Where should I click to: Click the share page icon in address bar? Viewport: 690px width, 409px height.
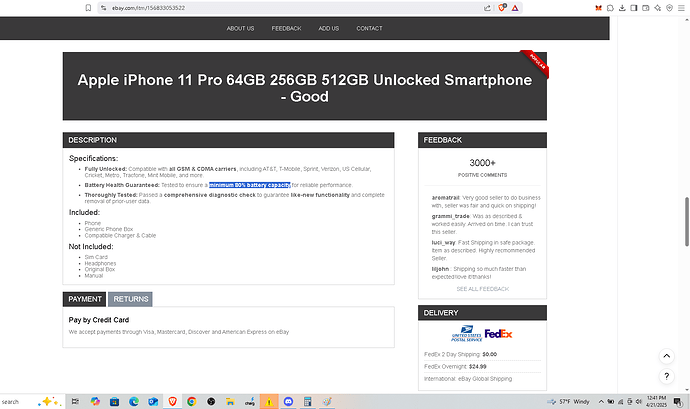(x=487, y=8)
